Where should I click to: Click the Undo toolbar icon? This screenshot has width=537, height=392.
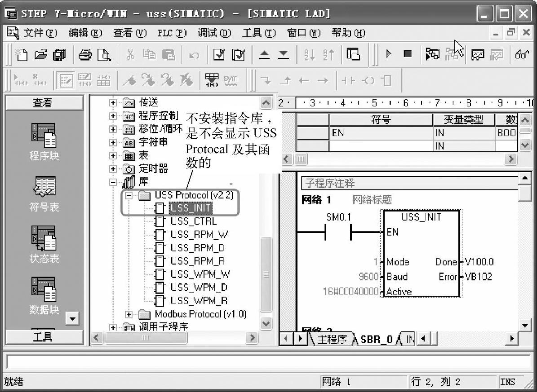[x=194, y=55]
